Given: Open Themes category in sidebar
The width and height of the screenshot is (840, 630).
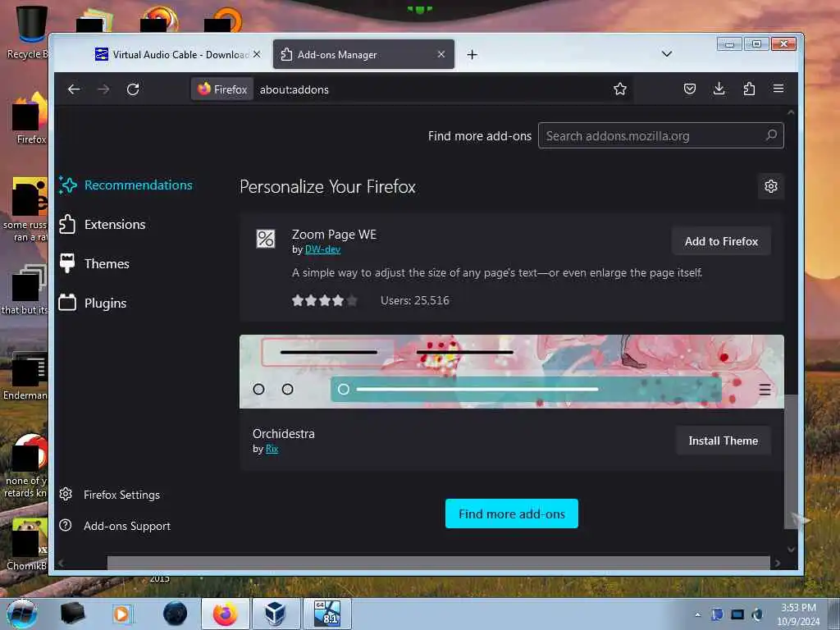Looking at the screenshot, I should click(94, 263).
